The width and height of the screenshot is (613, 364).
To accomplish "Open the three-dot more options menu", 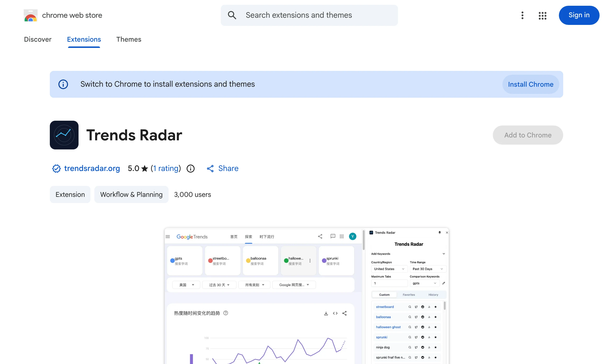I will coord(522,15).
